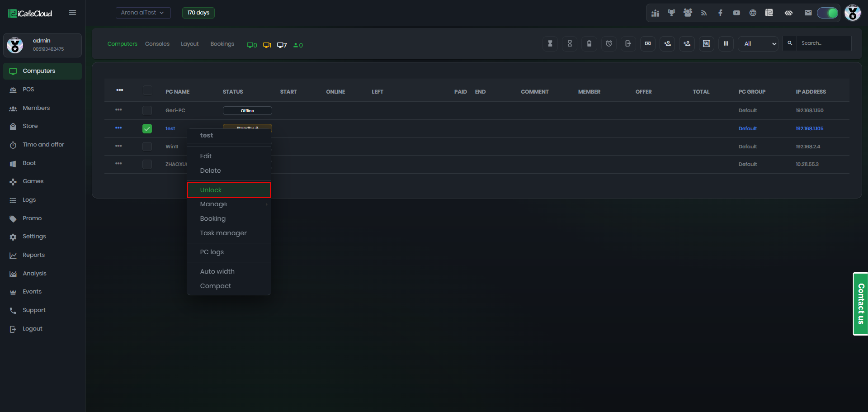Switch the green toggle in top bar

point(827,13)
